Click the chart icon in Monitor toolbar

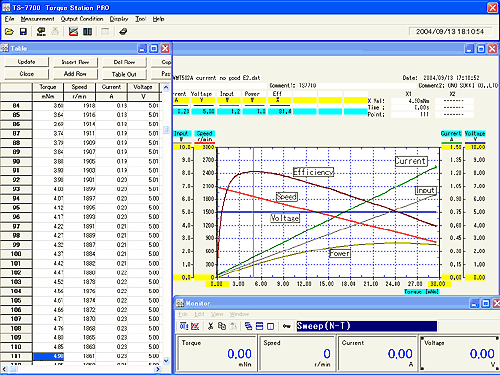[195, 326]
